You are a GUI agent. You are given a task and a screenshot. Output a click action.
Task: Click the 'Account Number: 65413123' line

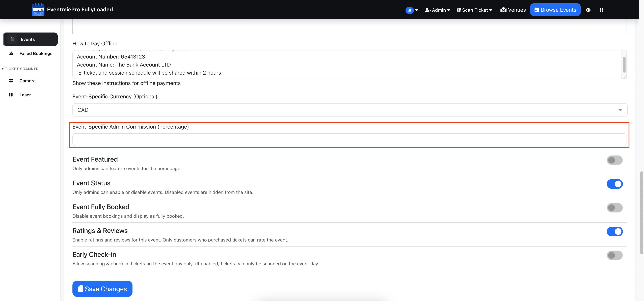tap(111, 57)
